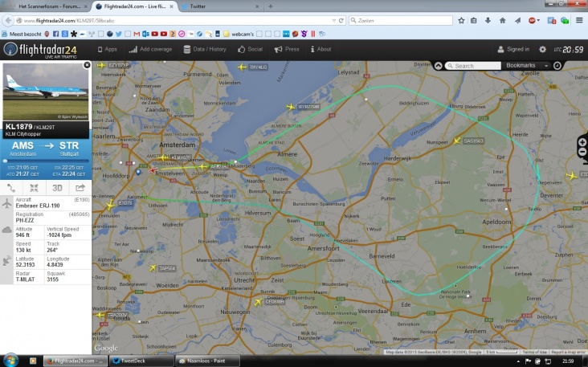Open the Firefox hamburger menu
This screenshot has width=588, height=367.
pos(579,21)
